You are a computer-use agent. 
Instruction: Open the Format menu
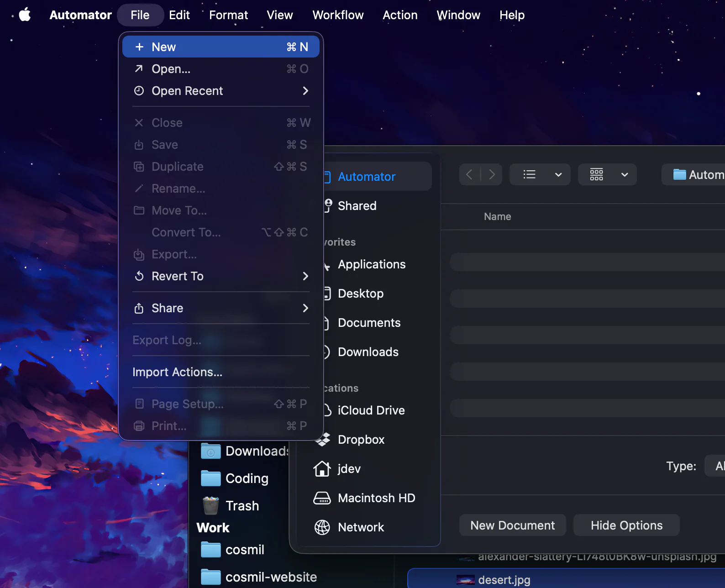pyautogui.click(x=228, y=15)
